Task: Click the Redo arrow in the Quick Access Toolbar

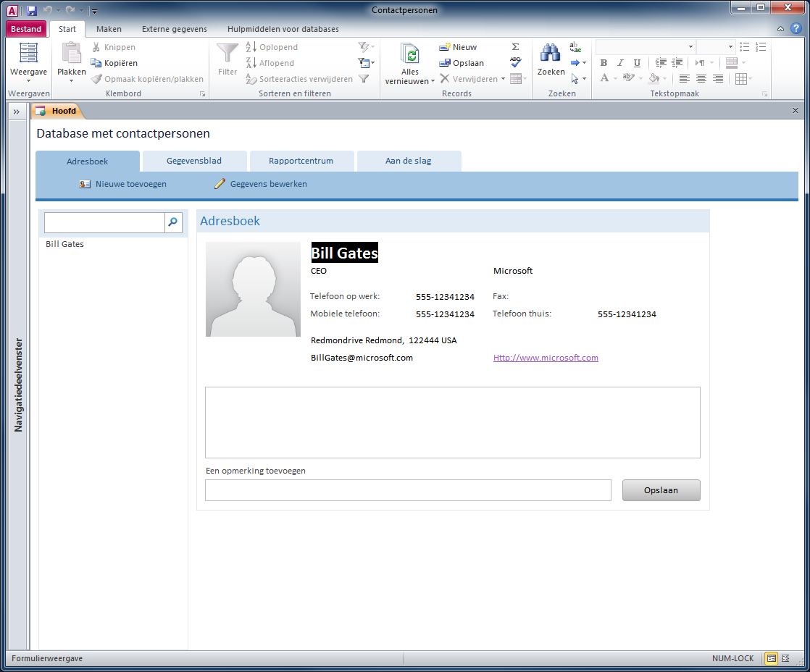Action: tap(70, 10)
